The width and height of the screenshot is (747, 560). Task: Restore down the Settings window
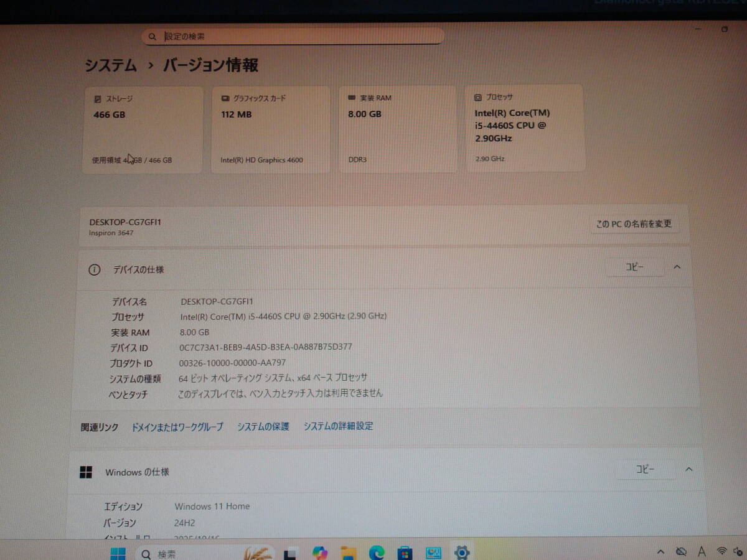725,30
